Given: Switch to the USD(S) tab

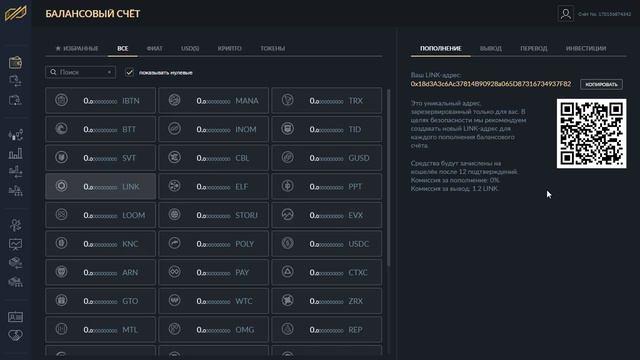Looking at the screenshot, I should click(x=190, y=48).
